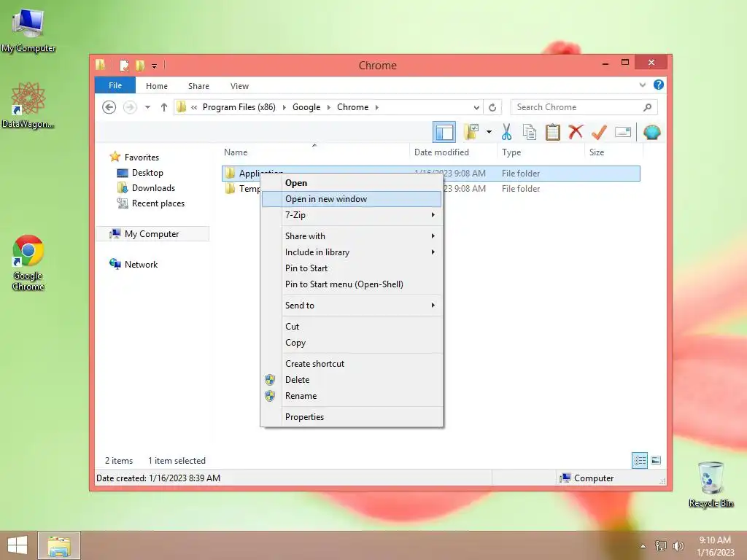This screenshot has width=747, height=560.
Task: Open the File ribbon tab
Action: click(115, 85)
